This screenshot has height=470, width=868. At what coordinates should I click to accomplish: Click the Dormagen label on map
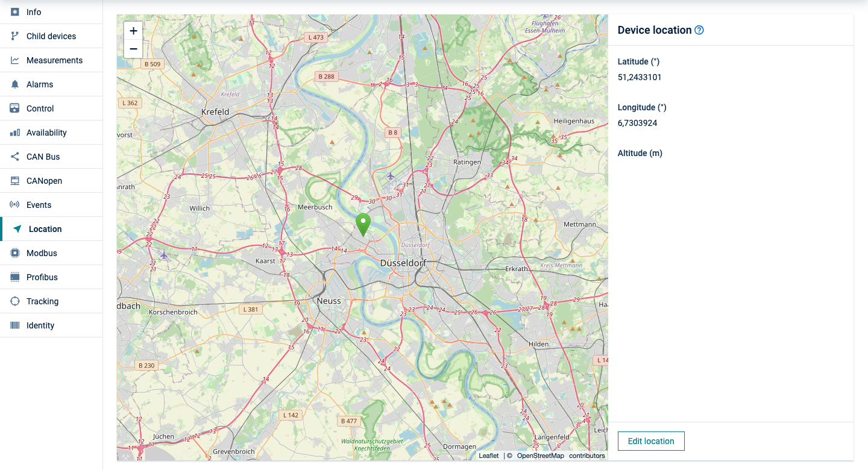[459, 446]
